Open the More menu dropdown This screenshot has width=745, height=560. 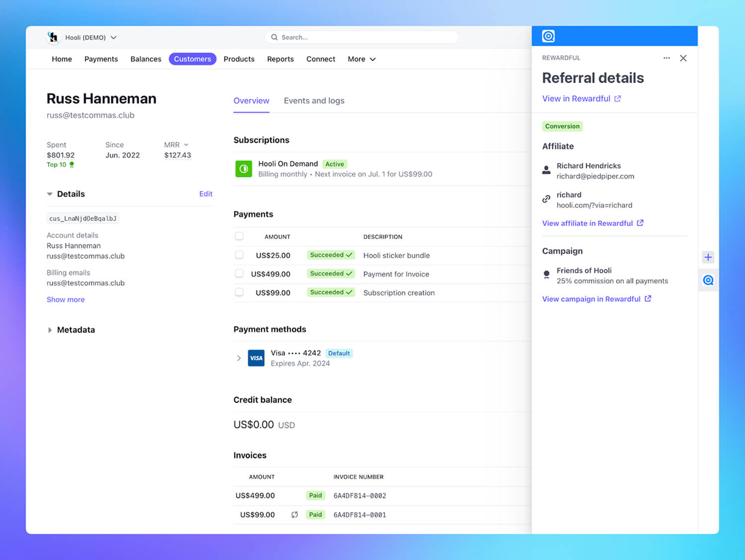coord(362,59)
